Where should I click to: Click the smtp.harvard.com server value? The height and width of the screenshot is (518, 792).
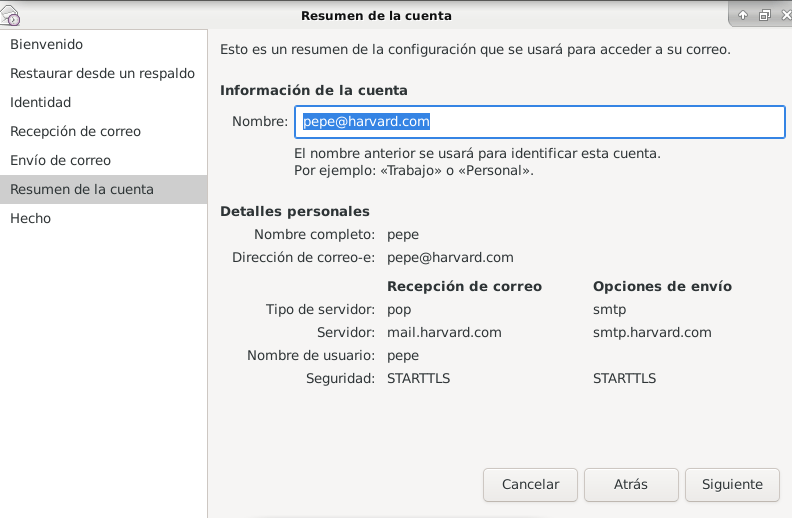pos(652,332)
